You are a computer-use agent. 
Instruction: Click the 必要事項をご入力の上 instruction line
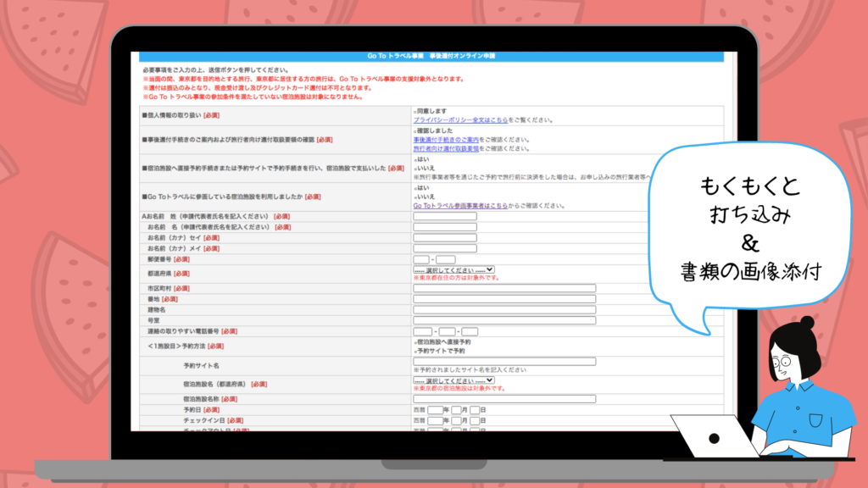[x=216, y=70]
